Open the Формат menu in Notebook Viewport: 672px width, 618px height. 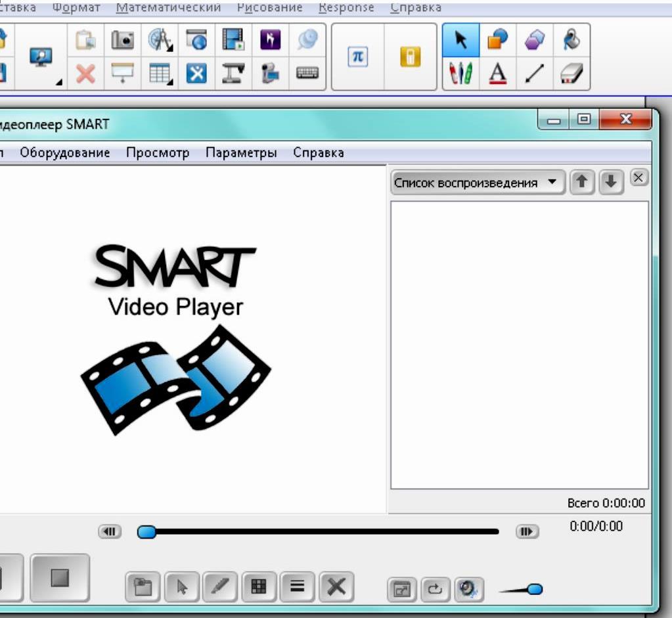coord(76,7)
